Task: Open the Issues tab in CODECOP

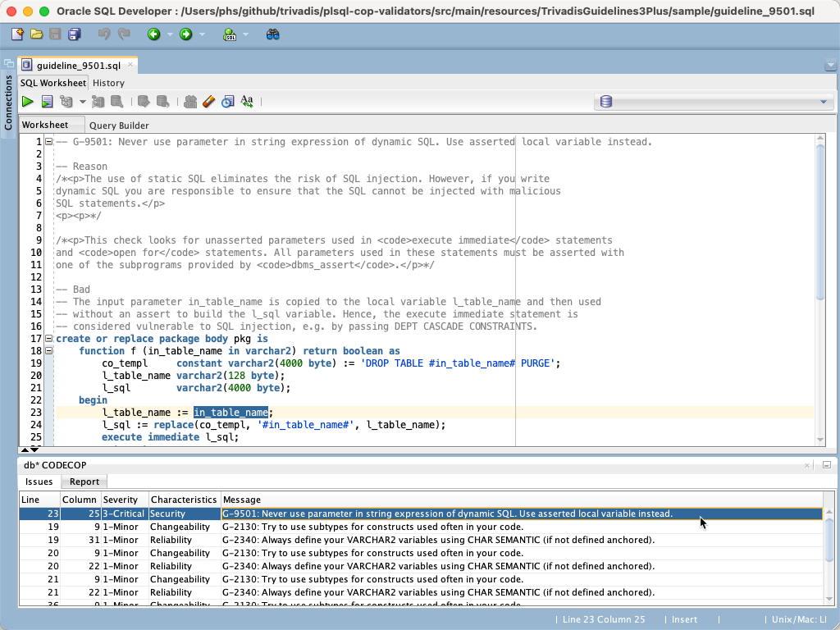Action: [39, 482]
